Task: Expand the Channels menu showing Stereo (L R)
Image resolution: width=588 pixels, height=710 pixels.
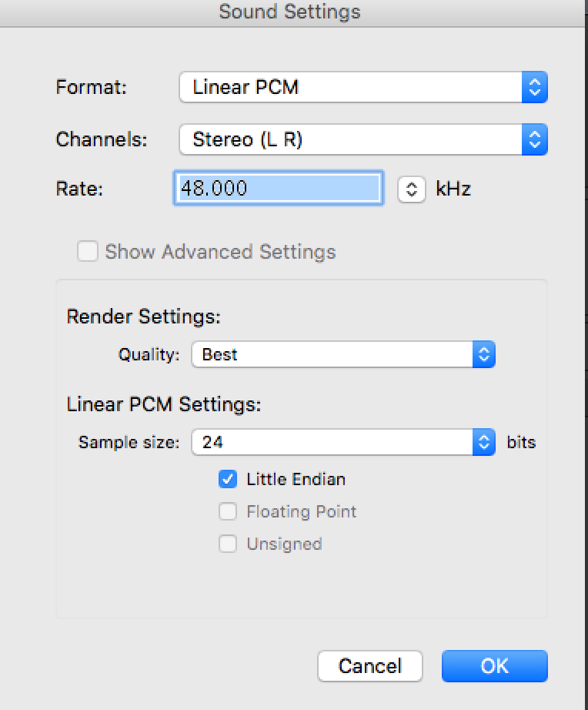Action: pos(350,139)
